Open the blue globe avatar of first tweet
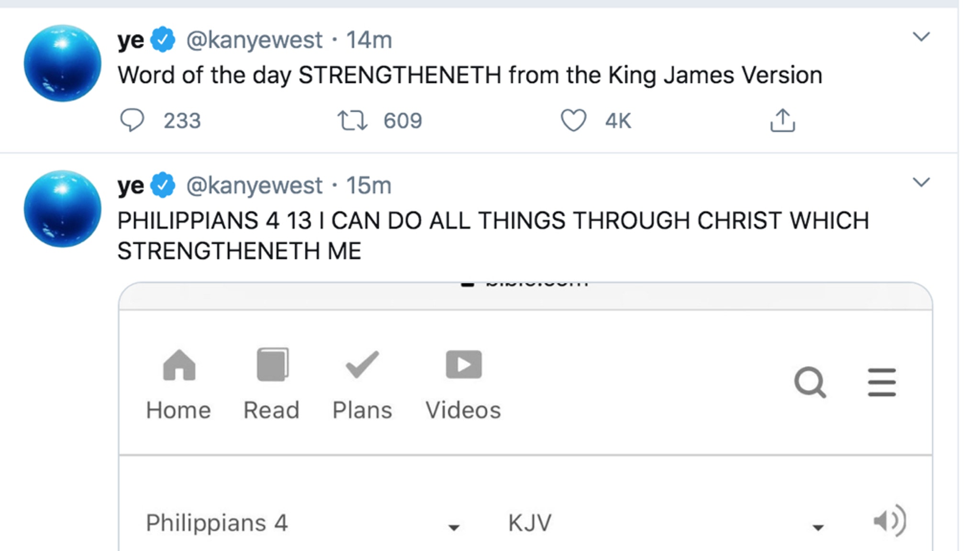Screen dimensions: 980x551 pyautogui.click(x=63, y=63)
